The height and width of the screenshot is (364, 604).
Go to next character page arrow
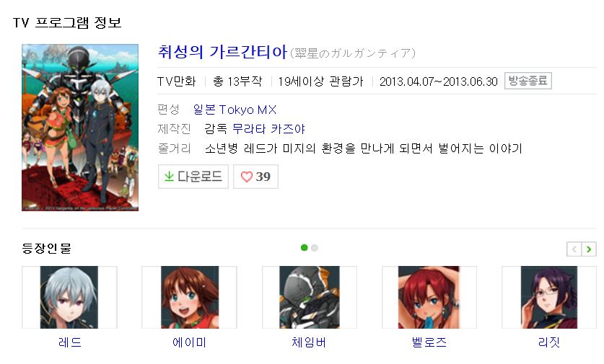pos(589,249)
